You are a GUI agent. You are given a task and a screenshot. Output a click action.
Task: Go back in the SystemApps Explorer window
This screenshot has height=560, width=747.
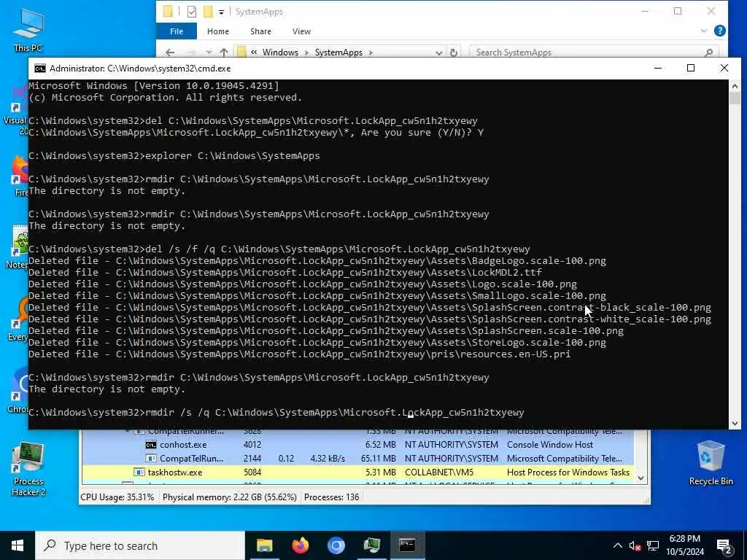[170, 52]
